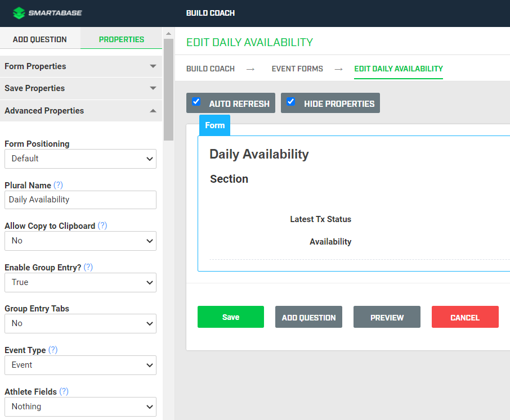Viewport: 510px width, 420px height.
Task: Uncheck the Hide Properties checkbox
Action: tap(291, 102)
